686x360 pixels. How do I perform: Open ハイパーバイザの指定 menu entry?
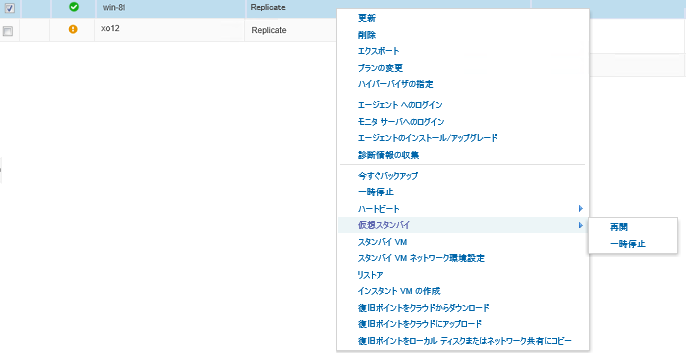click(396, 84)
